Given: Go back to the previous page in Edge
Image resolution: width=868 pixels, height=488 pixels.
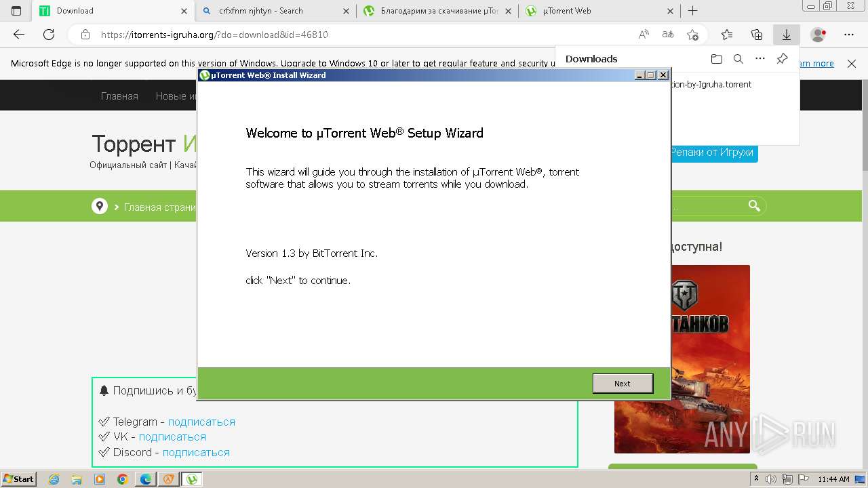Looking at the screenshot, I should (x=19, y=35).
